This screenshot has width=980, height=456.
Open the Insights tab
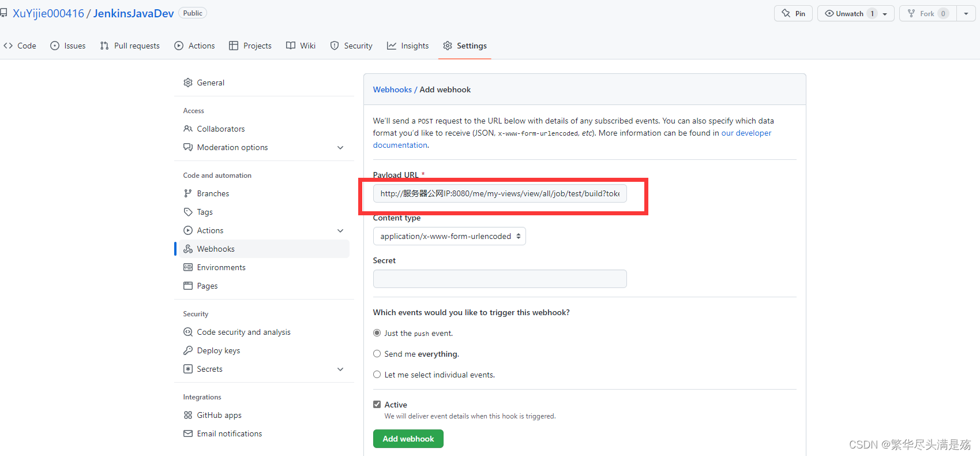(408, 46)
